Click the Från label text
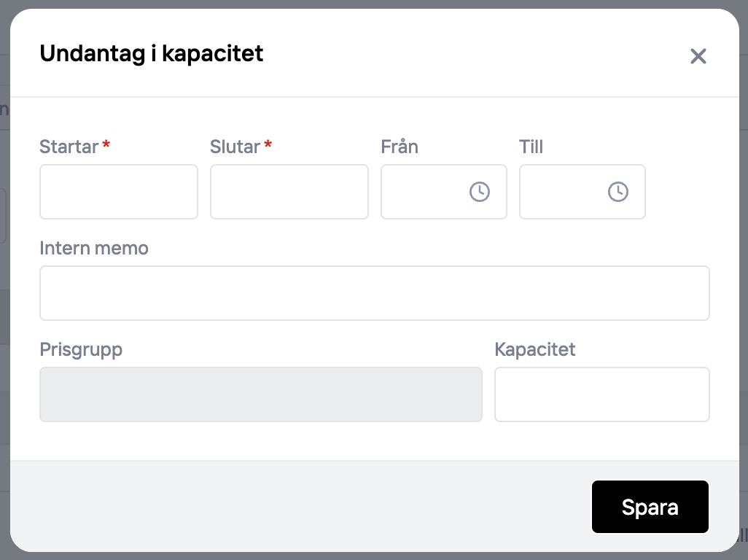 [x=400, y=147]
